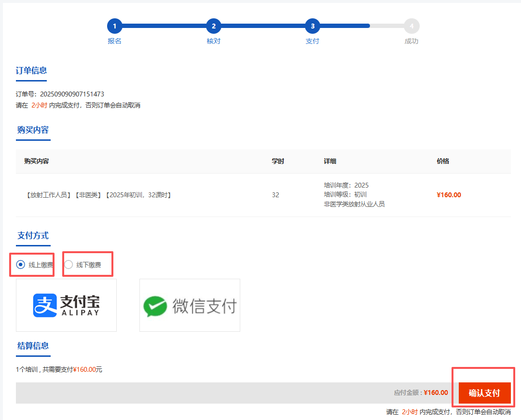521x420 pixels.
Task: Click the step 3 支付 circle
Action: point(313,26)
